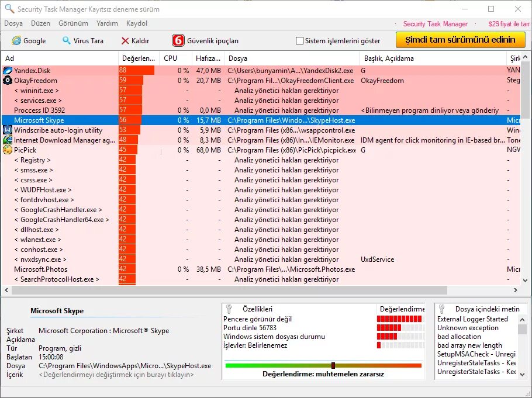Click the Google toolbar icon
532x398 pixels.
point(16,41)
